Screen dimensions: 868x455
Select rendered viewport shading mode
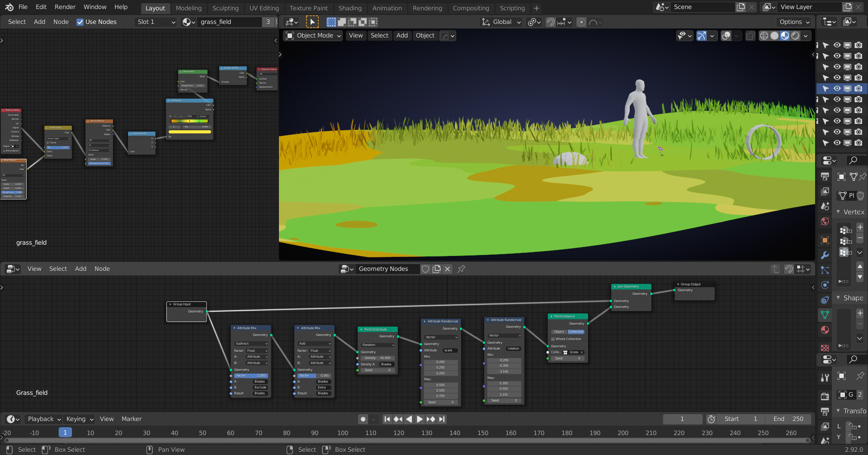pos(796,36)
